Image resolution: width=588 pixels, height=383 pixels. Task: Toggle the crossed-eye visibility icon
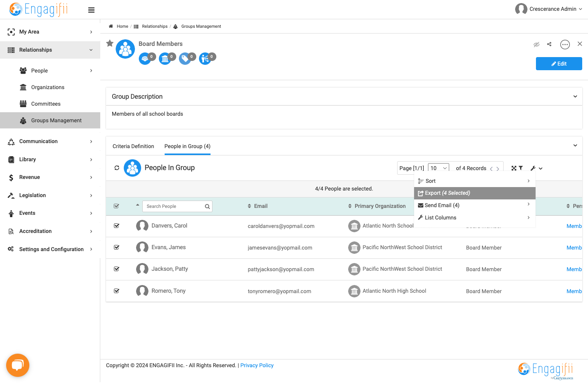coord(536,45)
